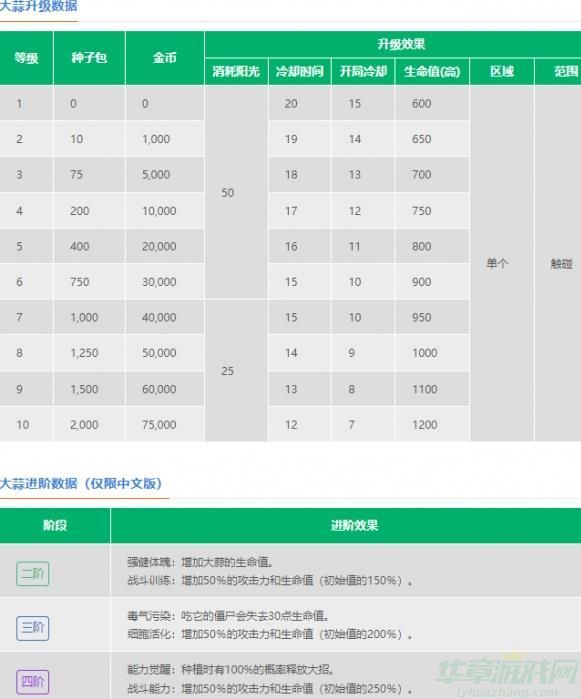Click the cooldown value 20
This screenshot has width=581, height=699.
[x=291, y=103]
